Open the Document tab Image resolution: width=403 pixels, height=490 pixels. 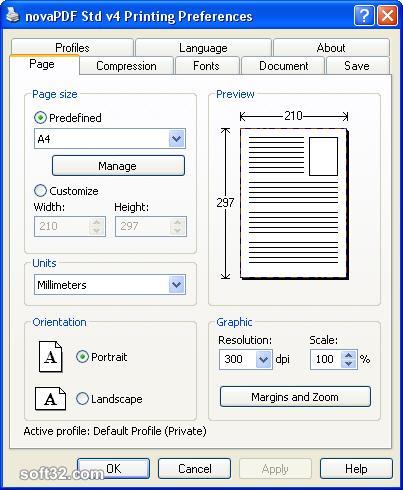283,66
